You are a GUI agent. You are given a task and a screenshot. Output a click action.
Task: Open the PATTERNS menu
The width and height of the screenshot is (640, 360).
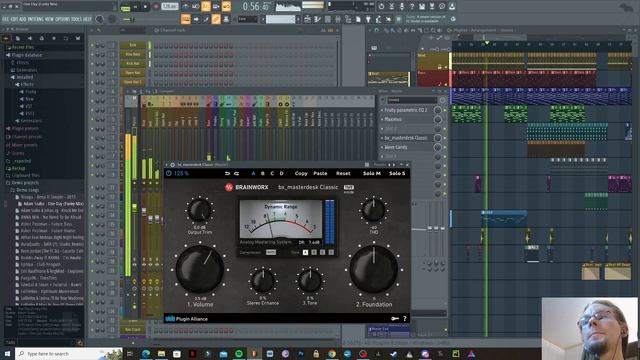[x=36, y=19]
